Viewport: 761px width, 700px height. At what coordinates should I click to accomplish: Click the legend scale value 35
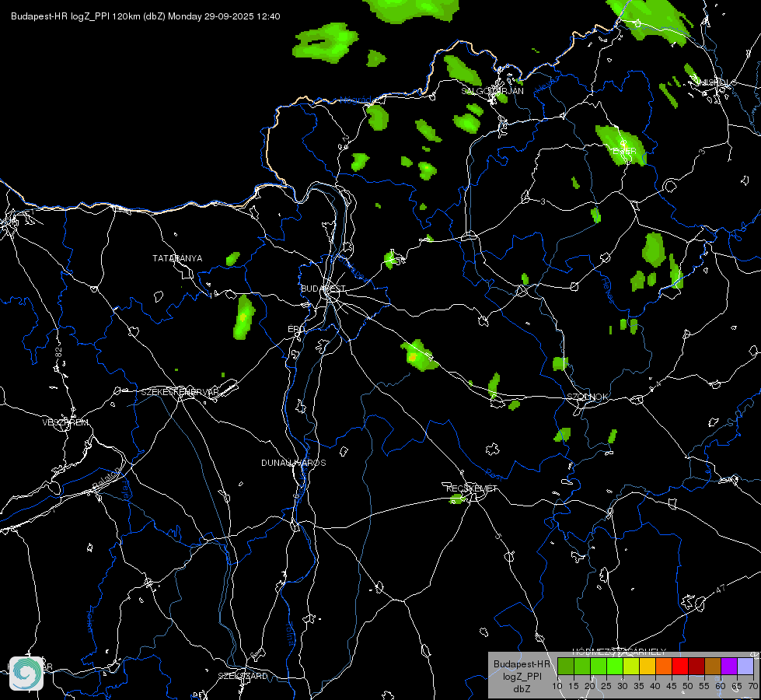(x=639, y=687)
